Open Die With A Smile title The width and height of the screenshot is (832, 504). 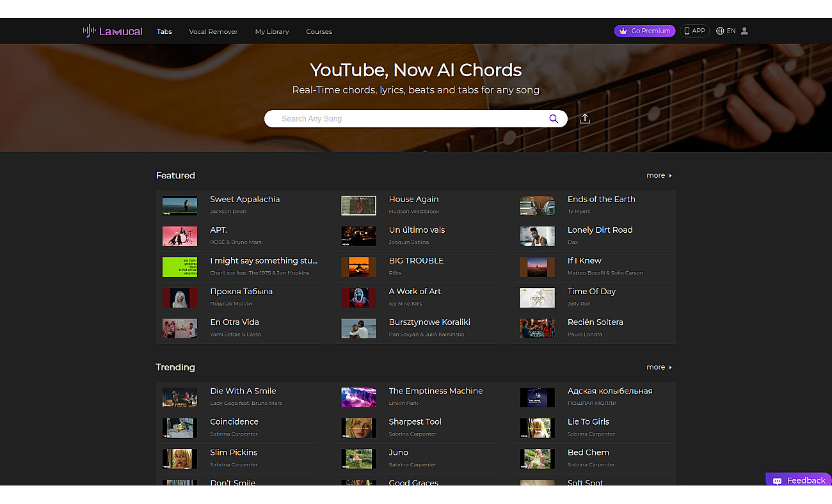[243, 391]
